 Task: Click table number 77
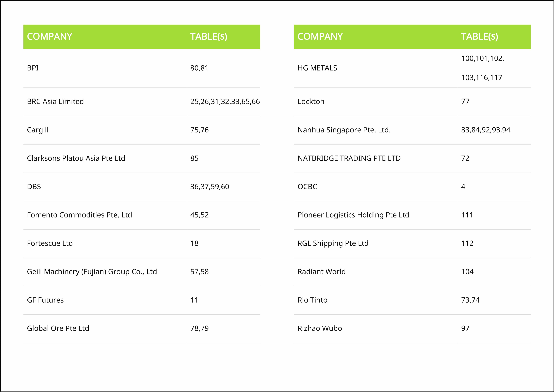pos(465,102)
